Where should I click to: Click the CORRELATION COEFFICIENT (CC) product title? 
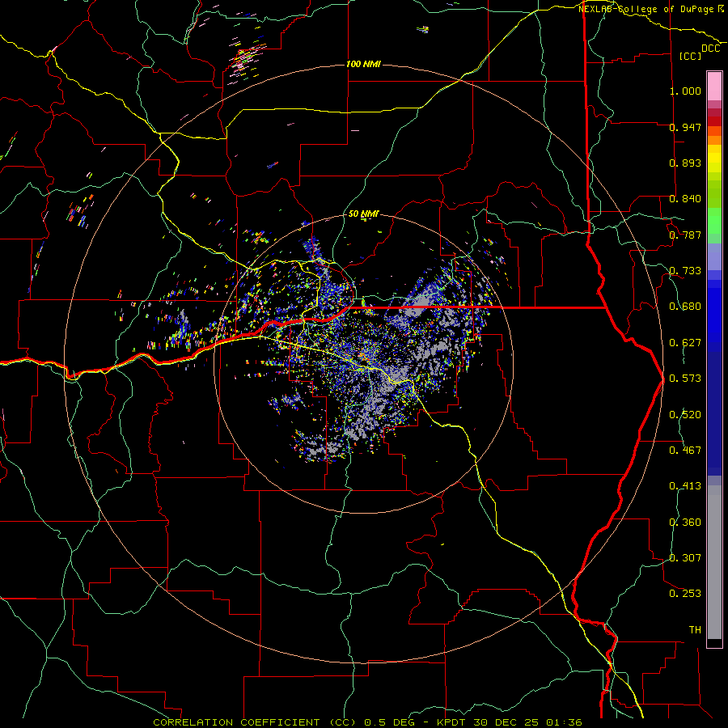click(x=255, y=722)
